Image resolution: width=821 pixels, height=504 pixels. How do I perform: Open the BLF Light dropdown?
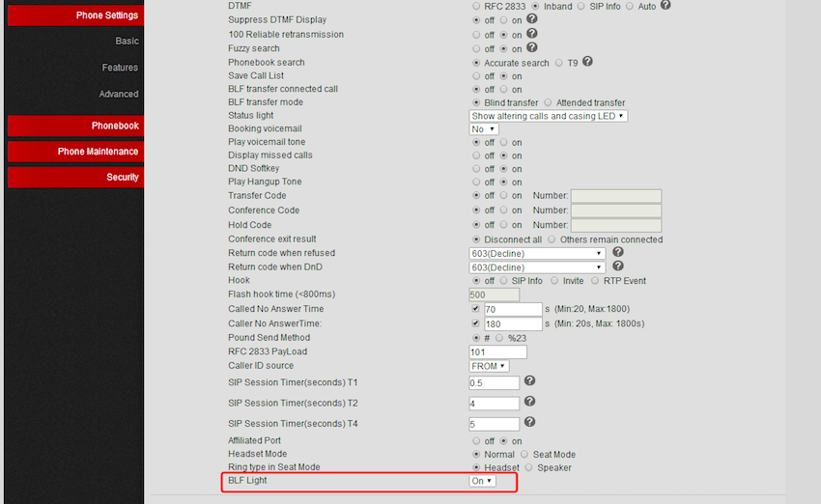click(482, 481)
